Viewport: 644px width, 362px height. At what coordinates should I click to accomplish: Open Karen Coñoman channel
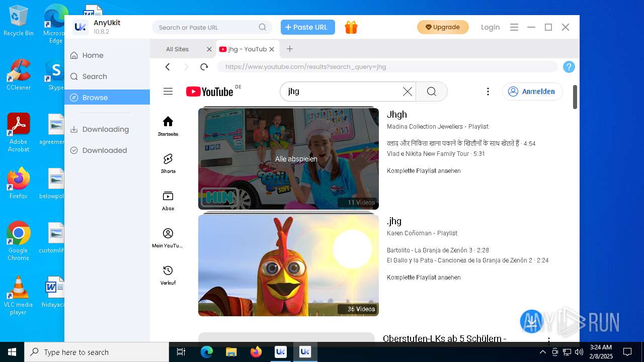pyautogui.click(x=409, y=233)
